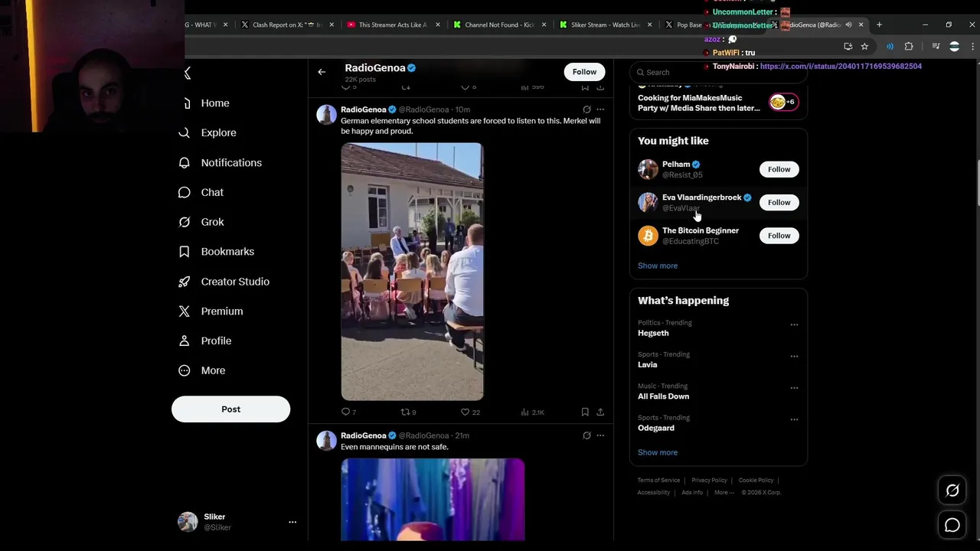980x551 pixels.
Task: Open options for Odegaard trend
Action: [x=794, y=419]
